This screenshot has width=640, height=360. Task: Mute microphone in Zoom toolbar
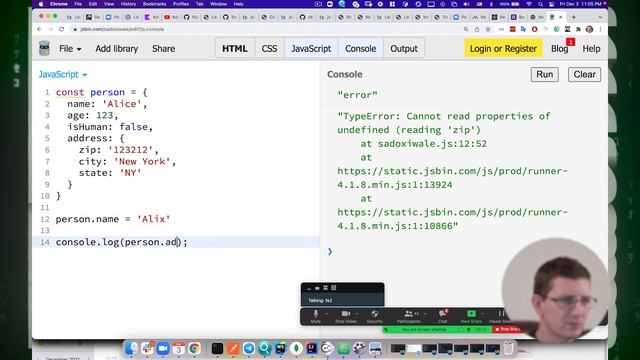click(316, 316)
